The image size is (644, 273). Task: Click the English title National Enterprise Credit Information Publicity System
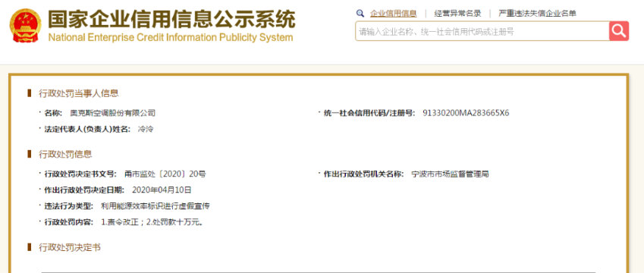[x=171, y=38]
